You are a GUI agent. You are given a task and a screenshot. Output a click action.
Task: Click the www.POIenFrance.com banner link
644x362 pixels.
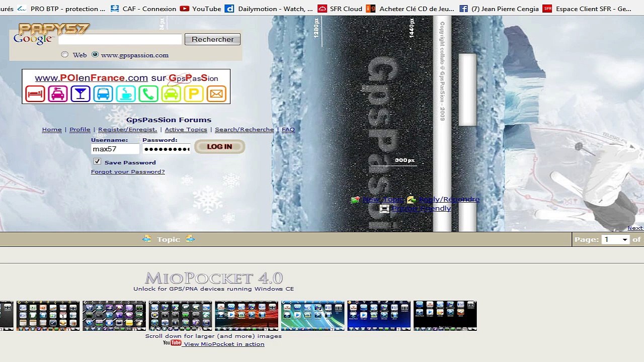pos(91,78)
